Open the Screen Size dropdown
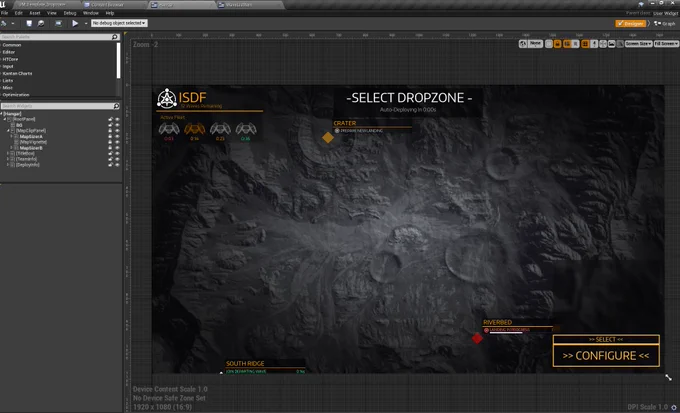 coord(638,44)
